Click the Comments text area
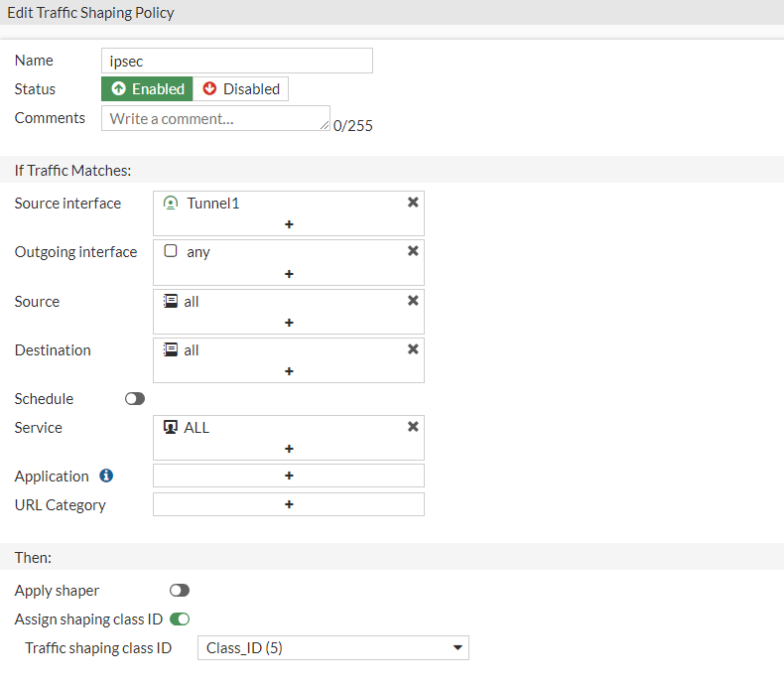This screenshot has height=686, width=784. click(x=215, y=118)
